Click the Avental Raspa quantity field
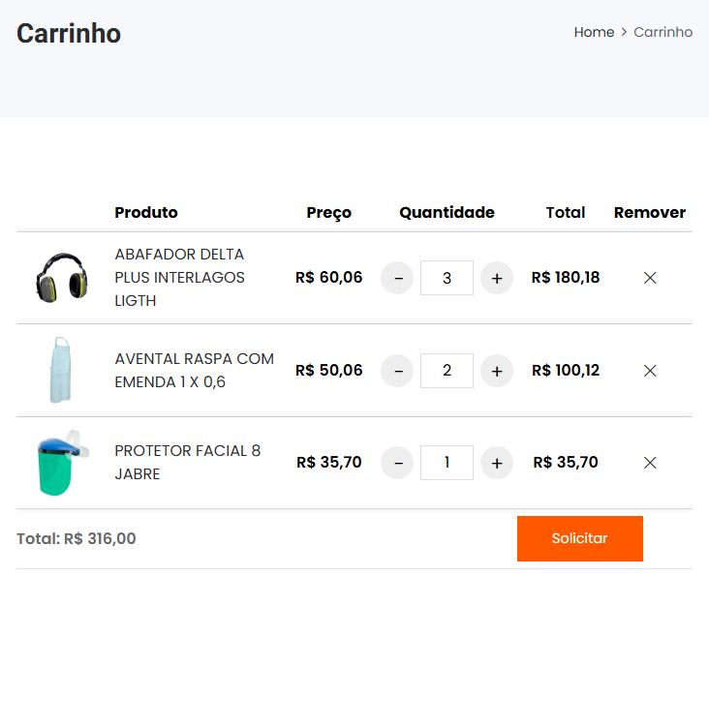The width and height of the screenshot is (709, 728). coord(447,371)
